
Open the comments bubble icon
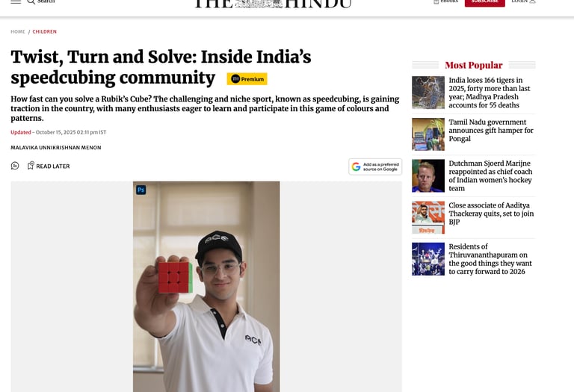click(15, 166)
